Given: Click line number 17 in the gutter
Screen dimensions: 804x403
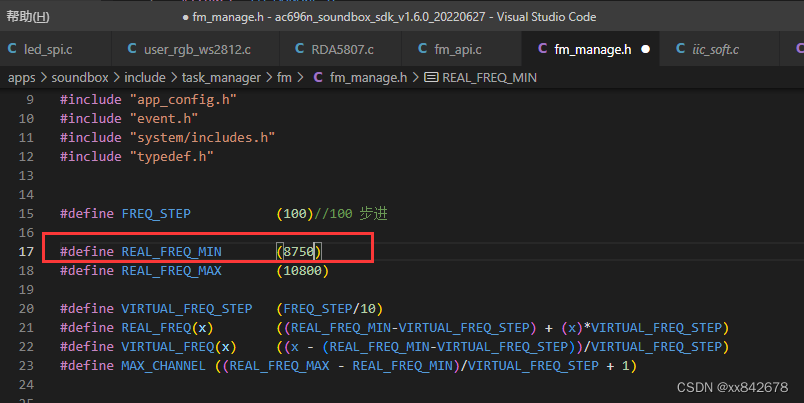Looking at the screenshot, I should coord(26,251).
